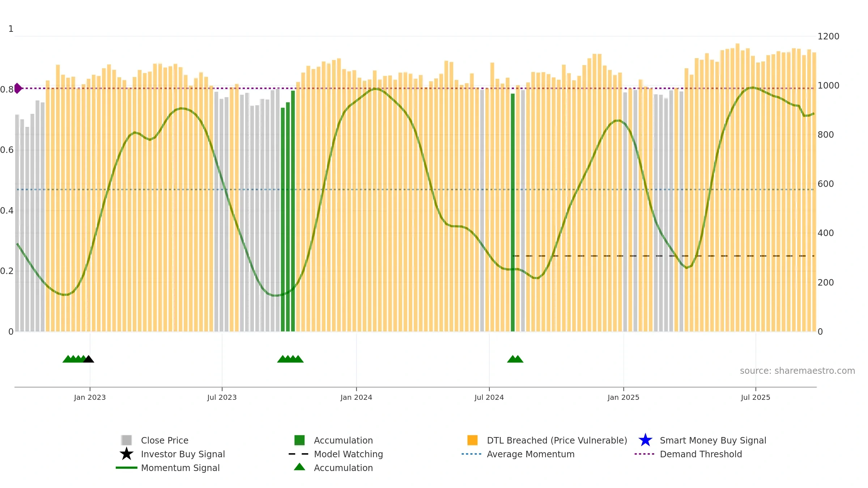The image size is (868, 488).
Task: Click the black triangle marker near Jan 2023
Action: tap(88, 359)
